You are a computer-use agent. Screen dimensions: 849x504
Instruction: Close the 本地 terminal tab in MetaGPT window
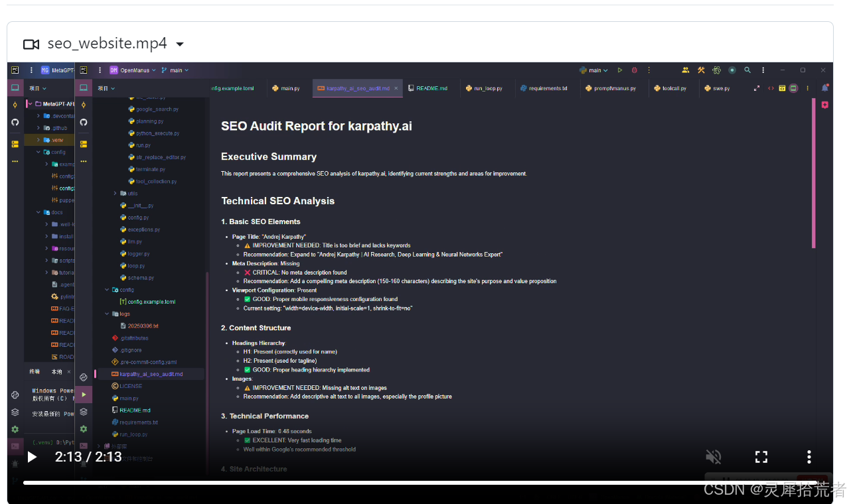69,372
